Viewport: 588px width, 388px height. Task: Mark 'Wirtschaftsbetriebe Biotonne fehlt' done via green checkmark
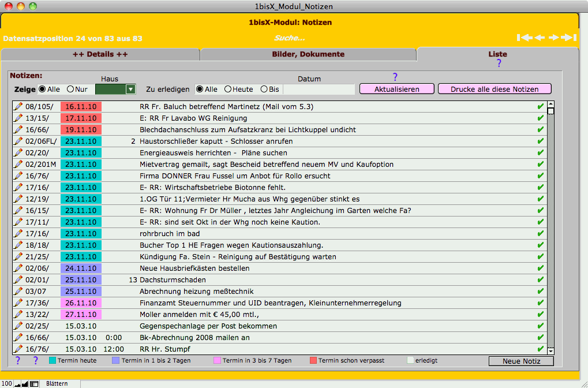pyautogui.click(x=540, y=187)
